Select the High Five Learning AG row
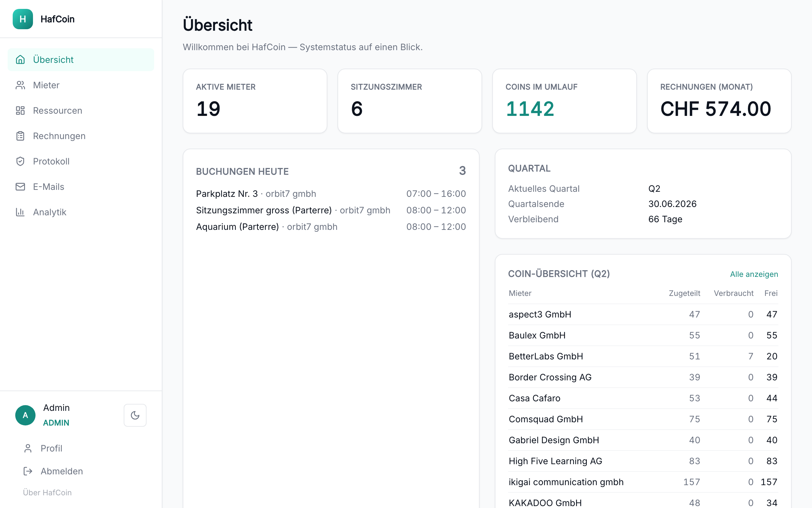 point(643,461)
